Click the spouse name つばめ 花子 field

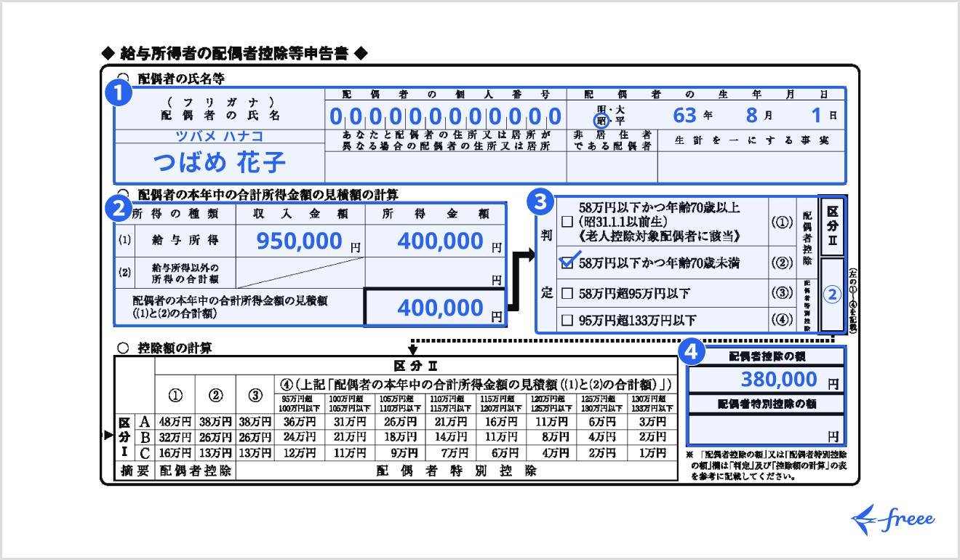pos(219,162)
